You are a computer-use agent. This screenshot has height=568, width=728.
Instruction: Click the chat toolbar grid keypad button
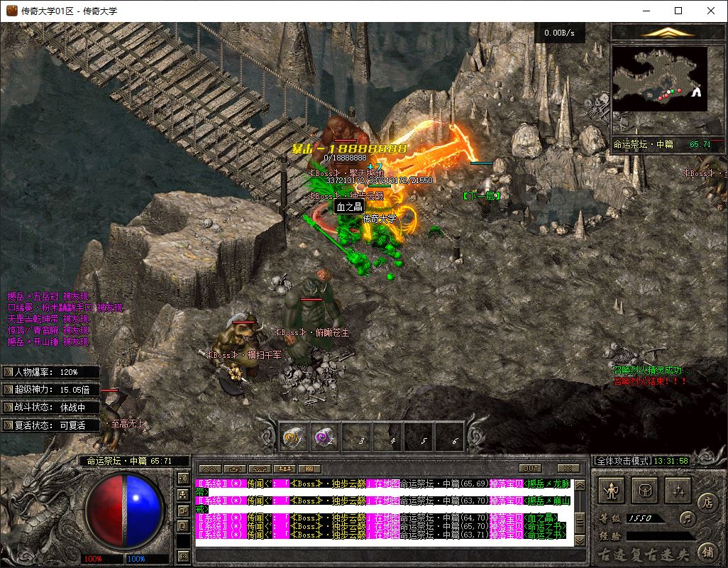point(310,469)
